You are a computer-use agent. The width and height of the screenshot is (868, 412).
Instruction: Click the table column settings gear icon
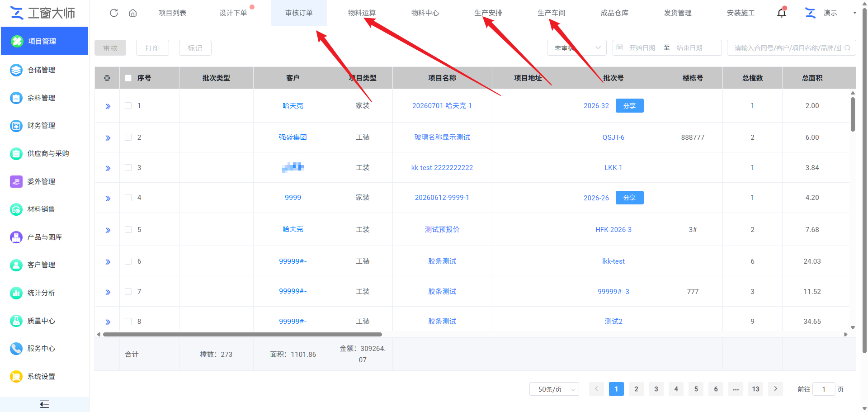coord(107,78)
